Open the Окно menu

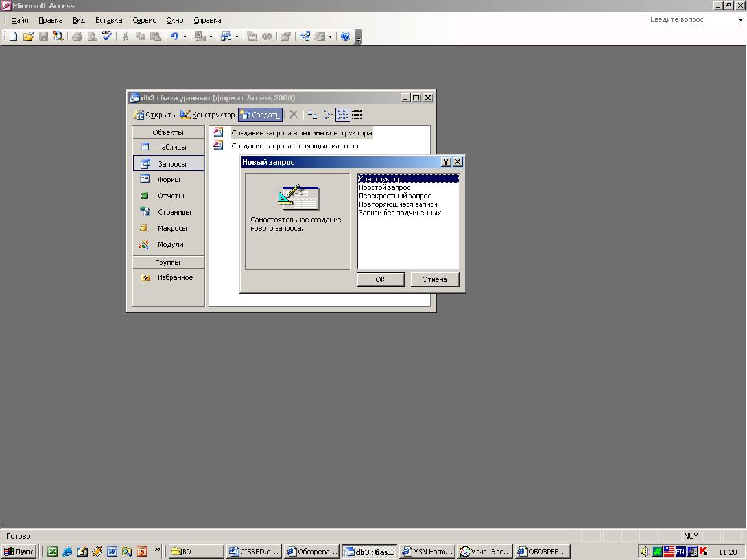[174, 20]
